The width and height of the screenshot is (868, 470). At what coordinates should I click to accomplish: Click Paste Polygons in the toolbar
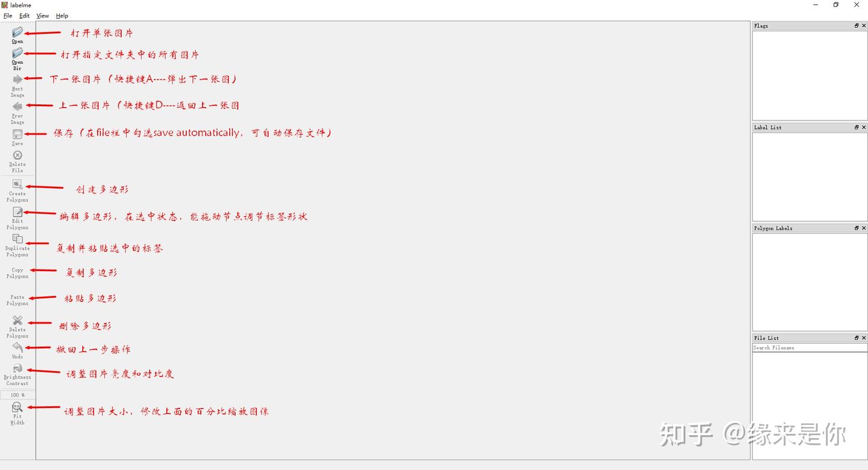[17, 299]
